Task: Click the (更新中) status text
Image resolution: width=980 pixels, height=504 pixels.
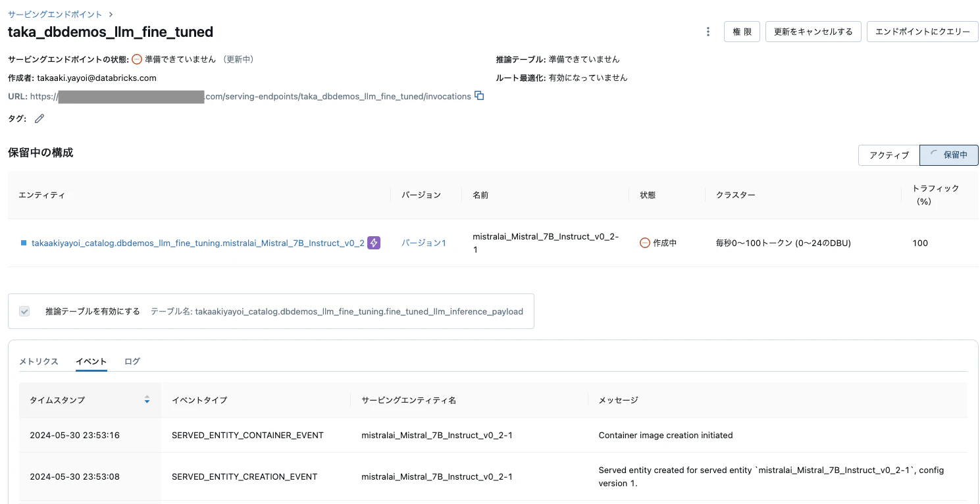Action: tap(237, 59)
